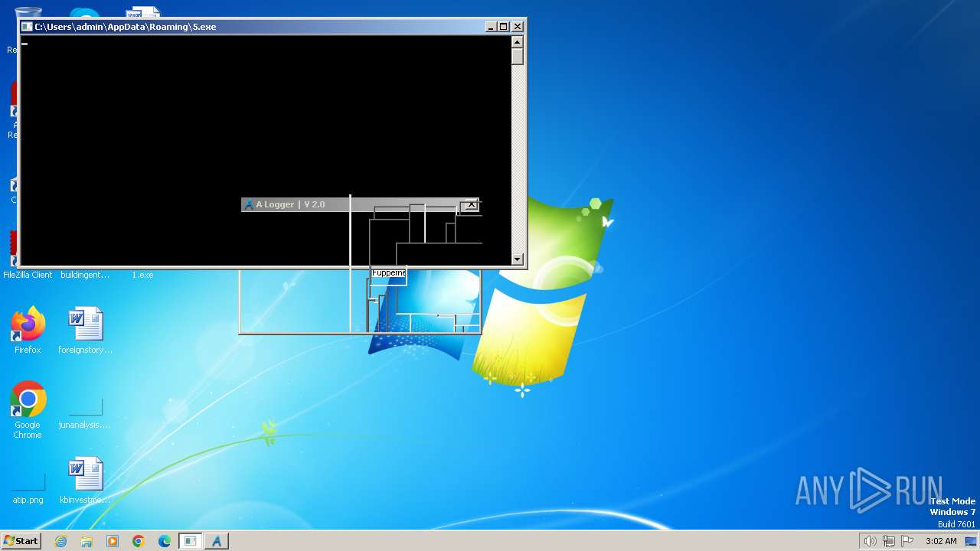980x551 pixels.
Task: Click the show desktop tray icon
Action: click(971, 541)
